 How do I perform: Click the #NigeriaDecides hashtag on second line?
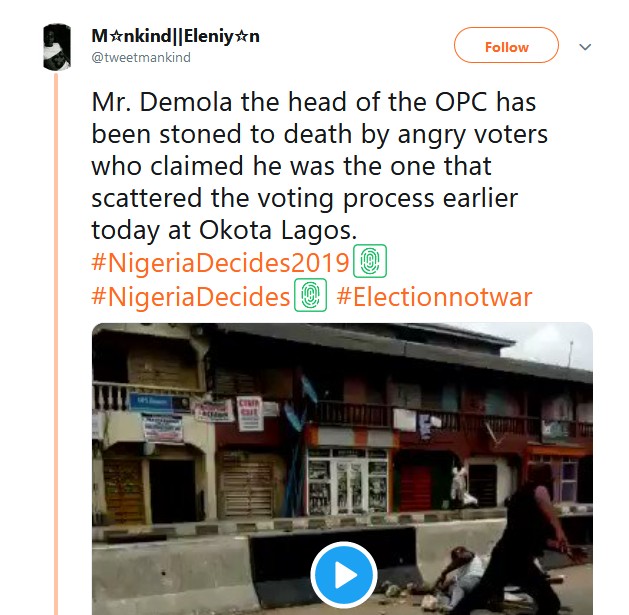tap(190, 297)
